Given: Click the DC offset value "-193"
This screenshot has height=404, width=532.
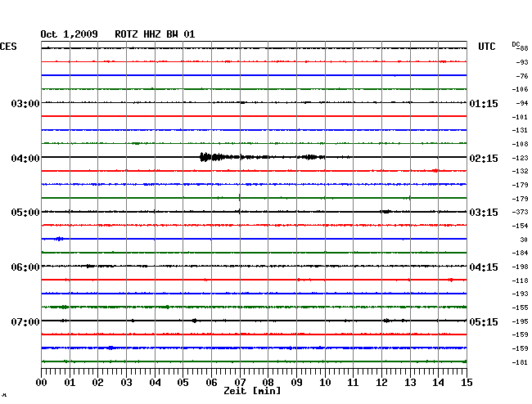Looking at the screenshot, I should (520, 294).
